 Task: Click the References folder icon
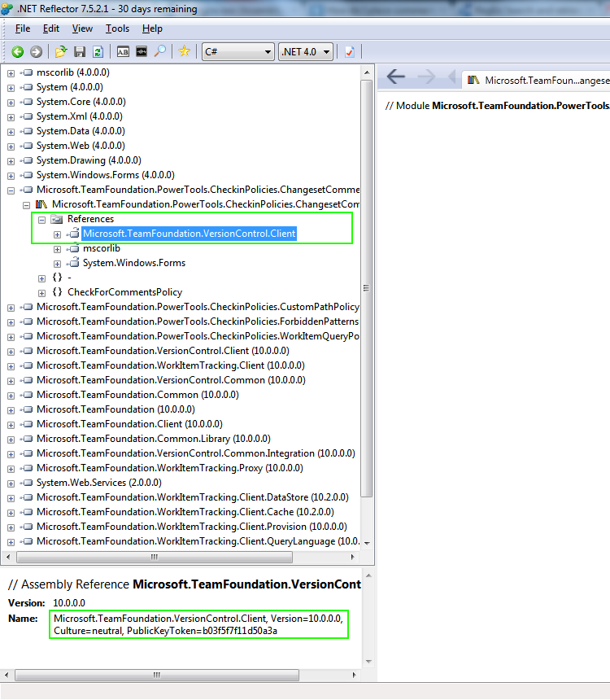click(57, 219)
